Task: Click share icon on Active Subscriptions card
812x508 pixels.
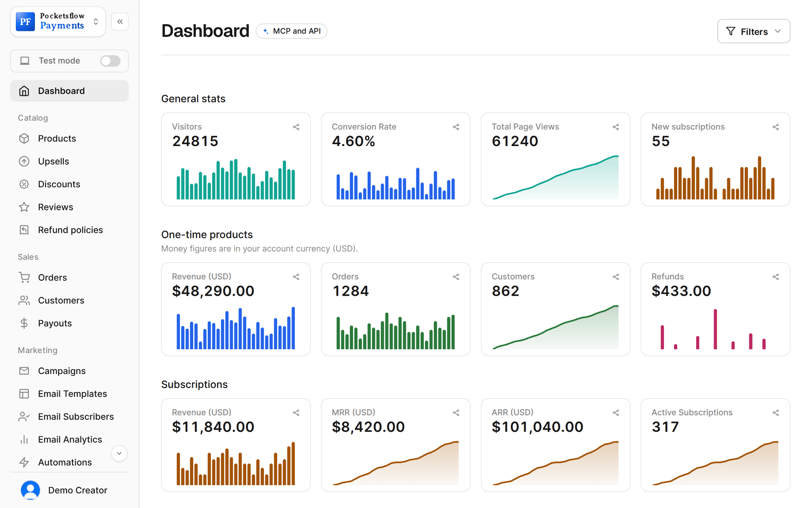Action: 776,413
